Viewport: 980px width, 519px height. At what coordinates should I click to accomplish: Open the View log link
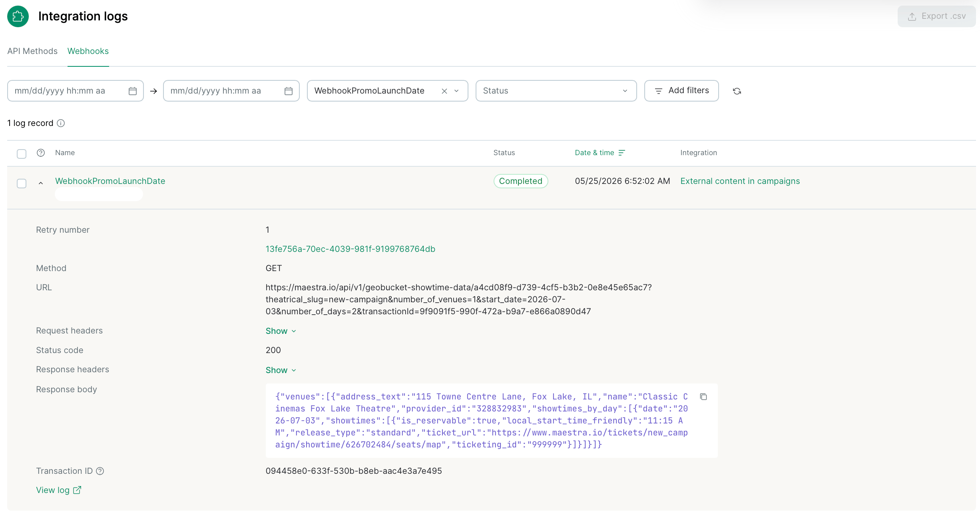tap(58, 490)
